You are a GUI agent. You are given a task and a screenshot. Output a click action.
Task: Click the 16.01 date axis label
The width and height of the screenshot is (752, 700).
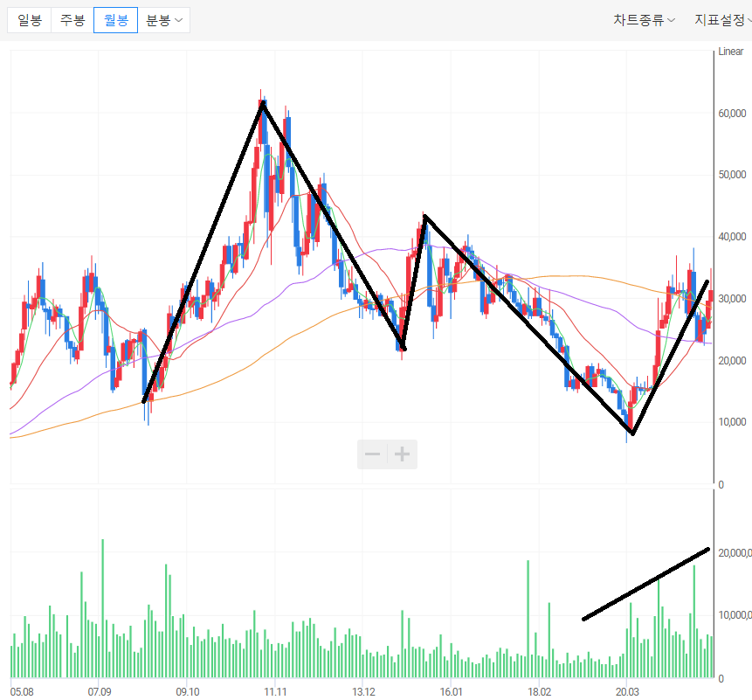[x=452, y=692]
